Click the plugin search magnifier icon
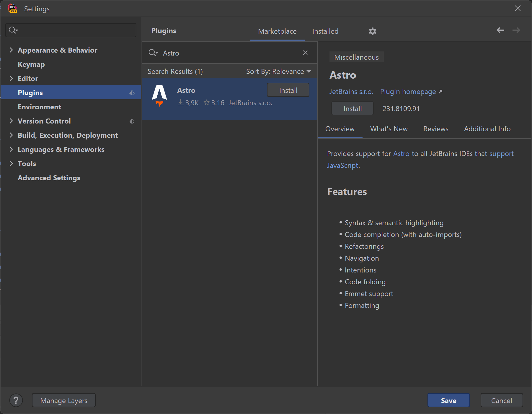This screenshot has width=532, height=414. 153,53
